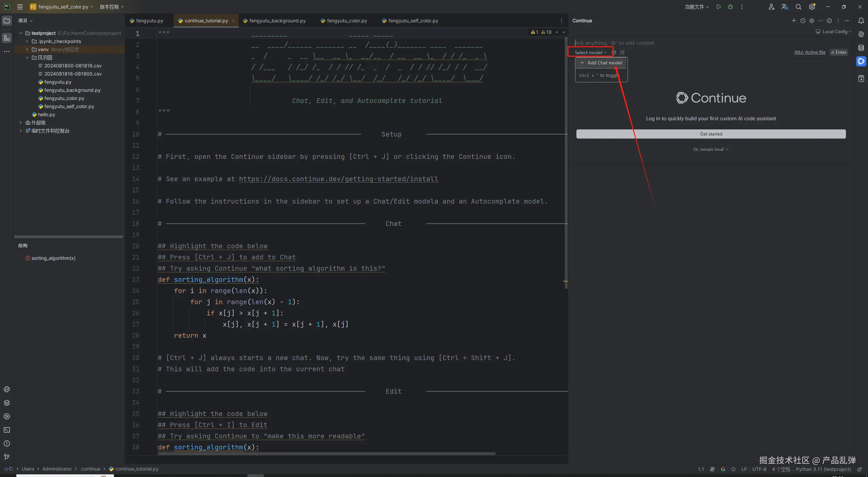Click the Get started button

point(711,134)
